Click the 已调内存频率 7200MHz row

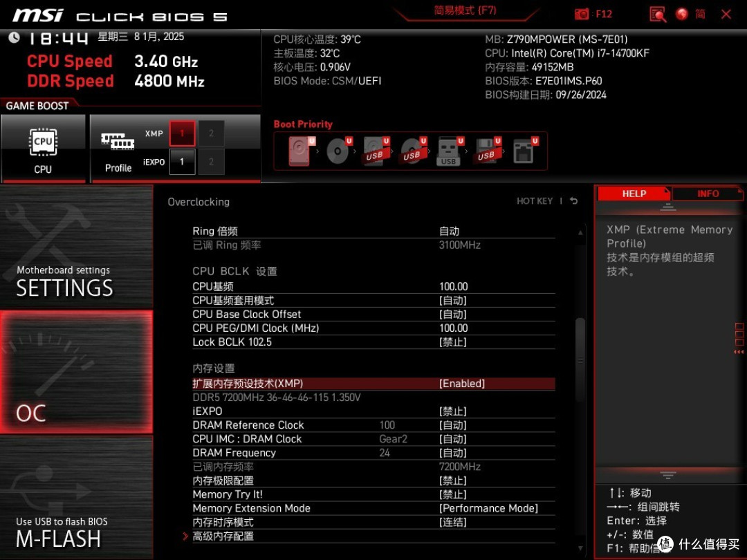373,467
